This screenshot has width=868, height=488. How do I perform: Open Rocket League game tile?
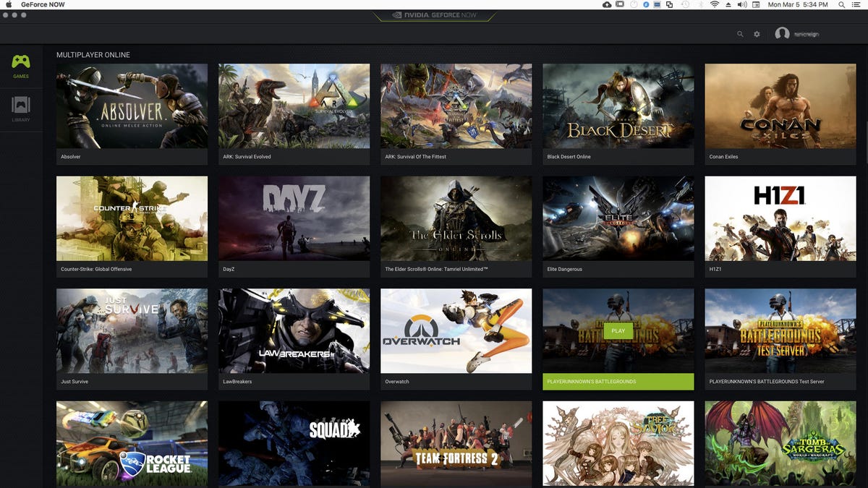tap(132, 443)
